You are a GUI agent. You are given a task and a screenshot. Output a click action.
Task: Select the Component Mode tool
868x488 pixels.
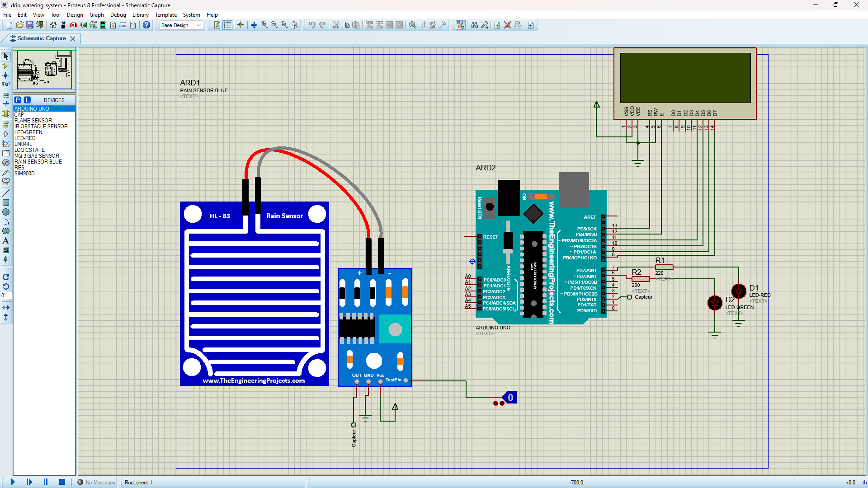point(6,66)
